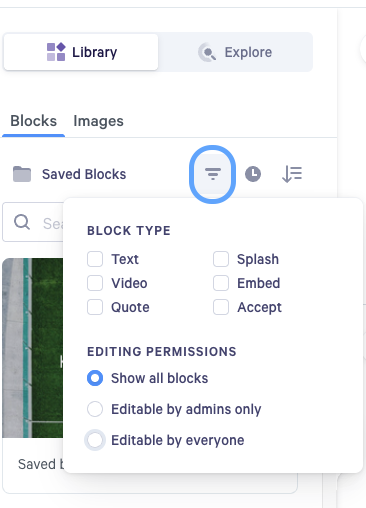Open the saved block image thumbnail
Screen dimensions: 366x508
(32, 348)
